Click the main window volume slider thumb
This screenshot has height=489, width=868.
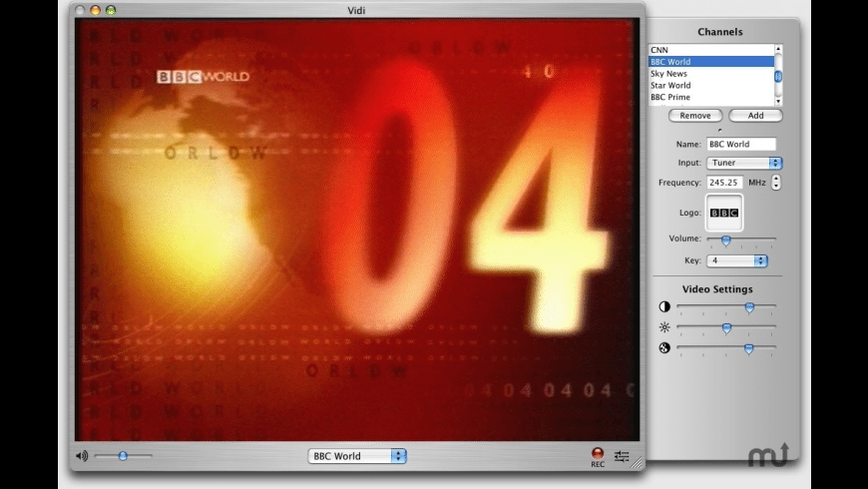tap(123, 456)
